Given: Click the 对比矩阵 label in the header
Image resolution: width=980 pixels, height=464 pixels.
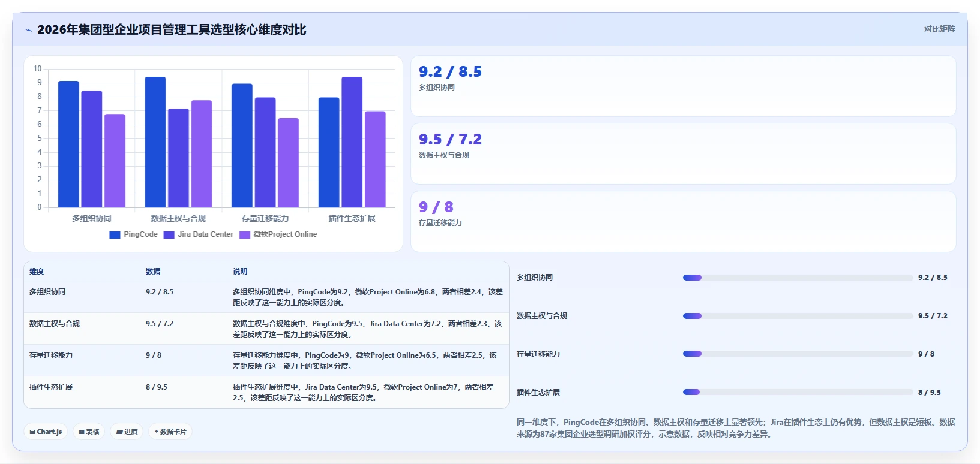Looking at the screenshot, I should pos(939,29).
